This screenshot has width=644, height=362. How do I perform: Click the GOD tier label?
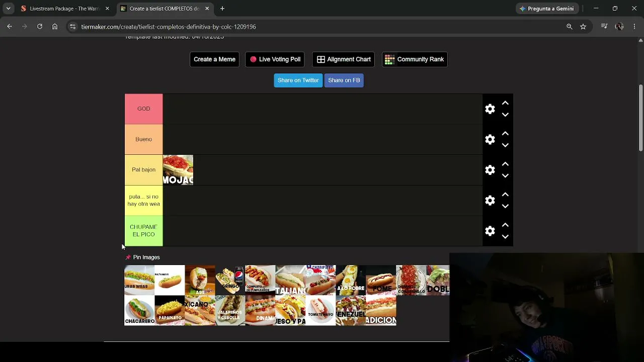[x=144, y=109]
